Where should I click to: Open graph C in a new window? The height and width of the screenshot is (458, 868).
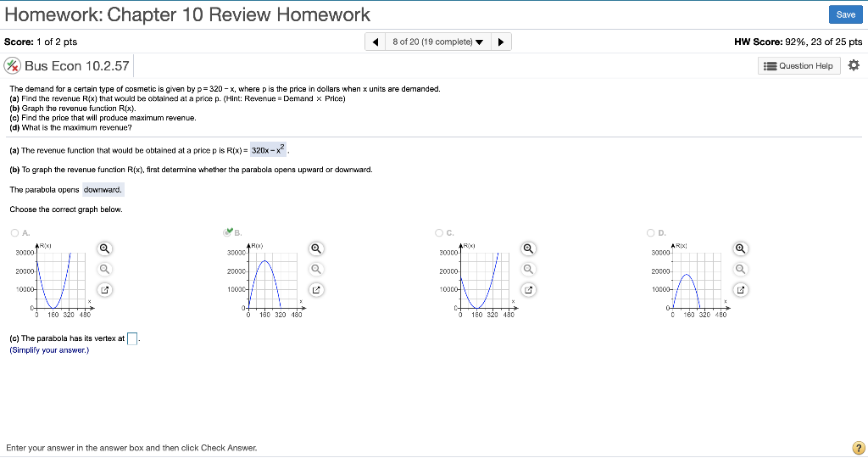coord(529,289)
